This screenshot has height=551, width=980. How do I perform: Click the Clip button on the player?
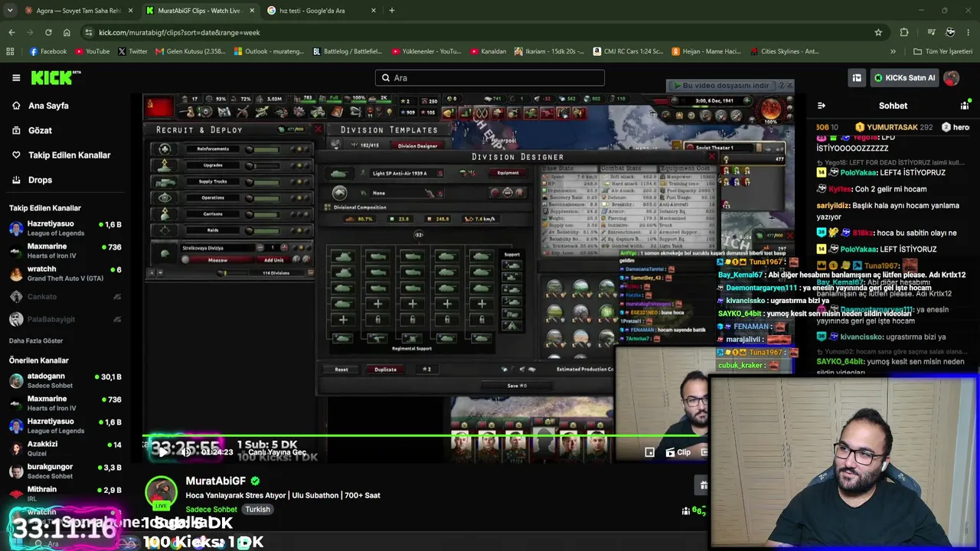click(678, 452)
